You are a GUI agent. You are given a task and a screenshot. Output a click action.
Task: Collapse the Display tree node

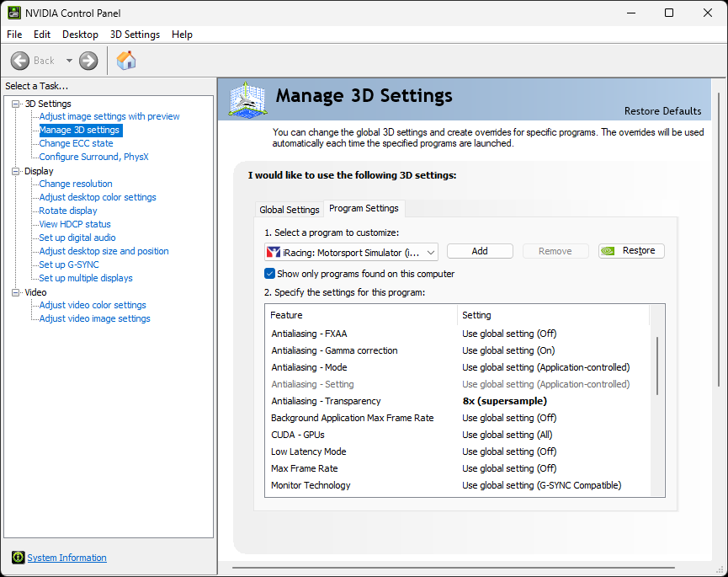coord(15,172)
